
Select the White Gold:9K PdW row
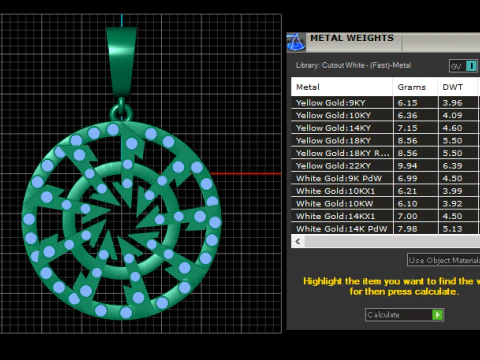[x=386, y=178]
